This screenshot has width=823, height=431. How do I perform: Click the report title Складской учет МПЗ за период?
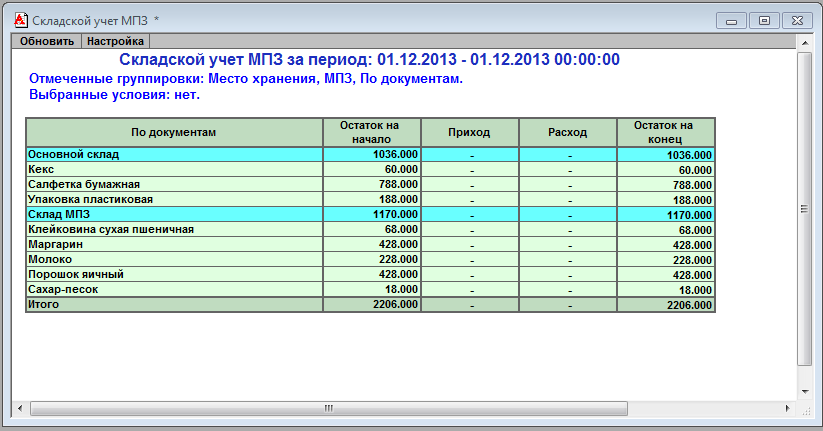tap(370, 59)
